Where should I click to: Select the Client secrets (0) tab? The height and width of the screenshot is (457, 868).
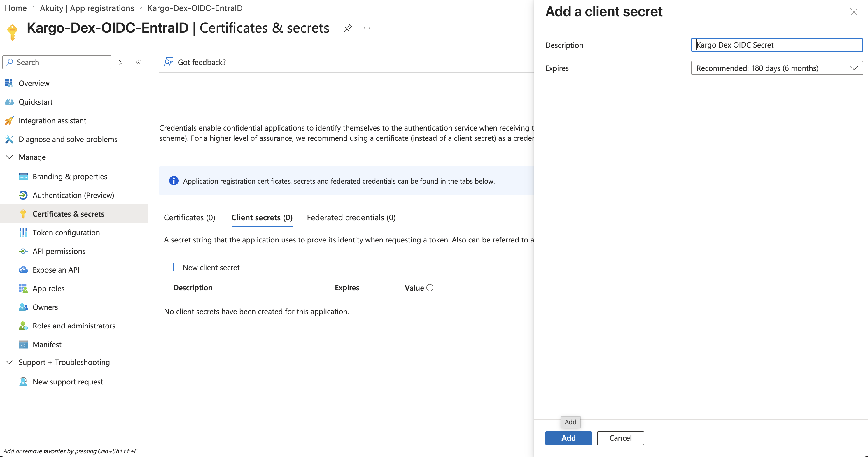262,217
